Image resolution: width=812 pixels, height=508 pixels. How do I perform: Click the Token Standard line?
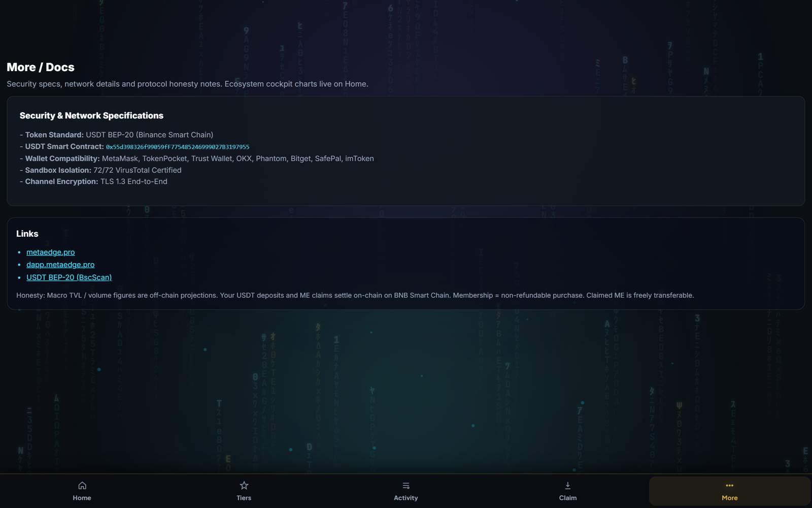117,135
